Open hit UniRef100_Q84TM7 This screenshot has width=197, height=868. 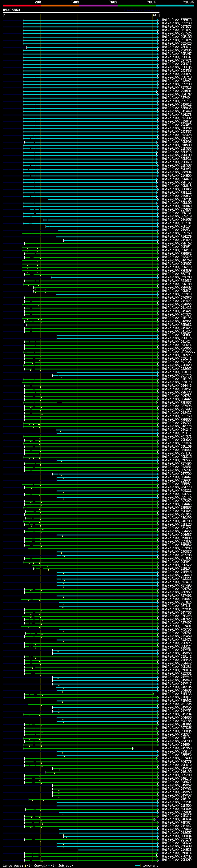(176, 94)
